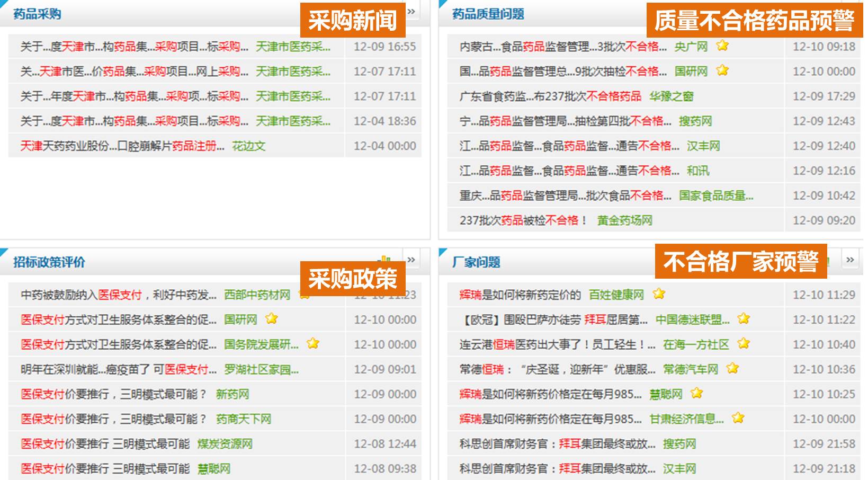
Task: Click the star next to 甘肃经济信息 source
Action: (x=738, y=418)
